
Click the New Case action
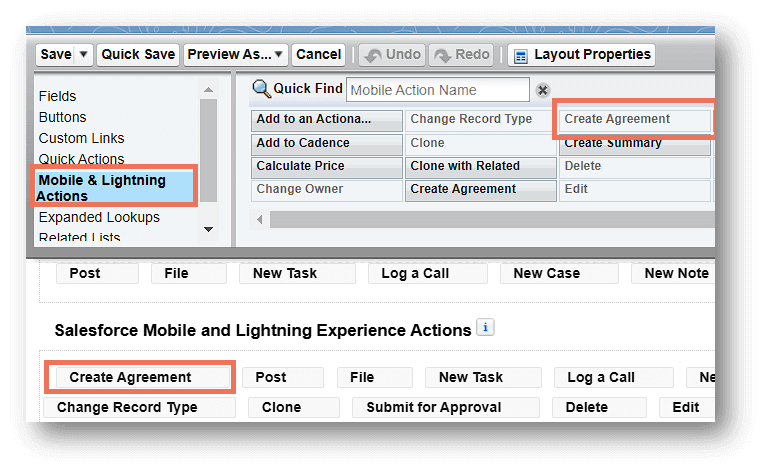[x=559, y=273]
